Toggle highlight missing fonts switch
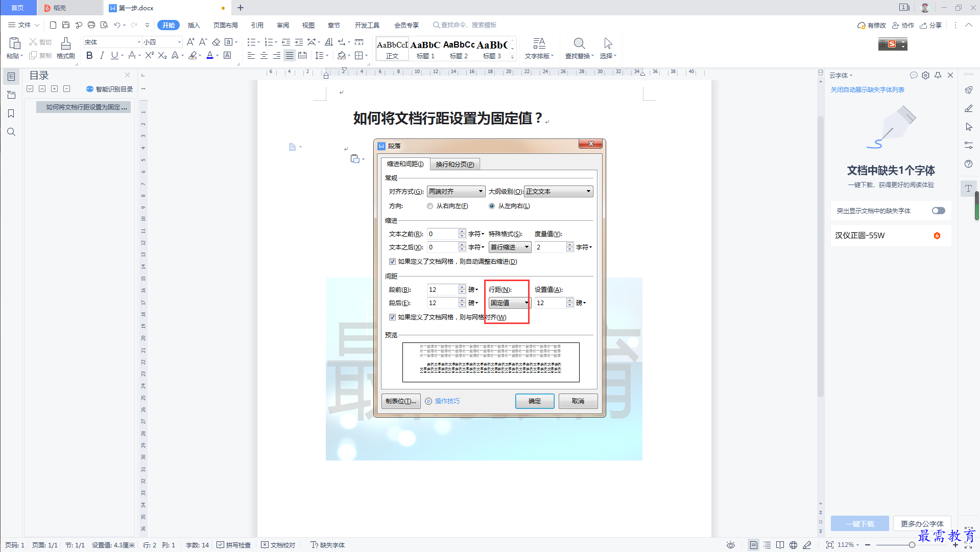The image size is (980, 552). [939, 211]
